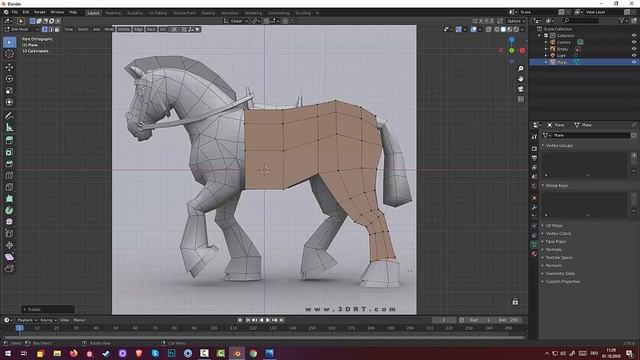Select the Bevel tool
Screen dimensions: 640x360
point(9,164)
